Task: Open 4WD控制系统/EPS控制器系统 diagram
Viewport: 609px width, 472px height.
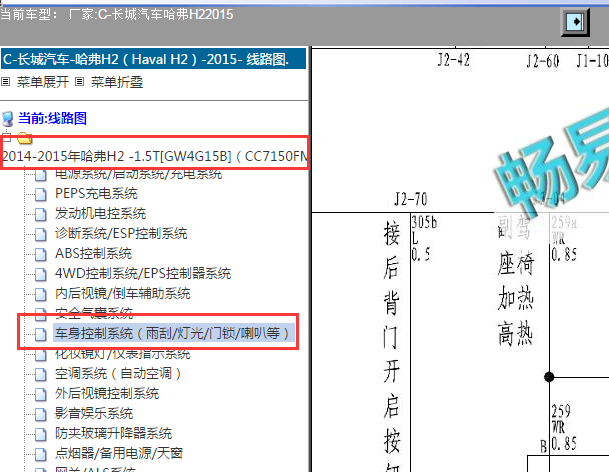Action: [x=143, y=273]
